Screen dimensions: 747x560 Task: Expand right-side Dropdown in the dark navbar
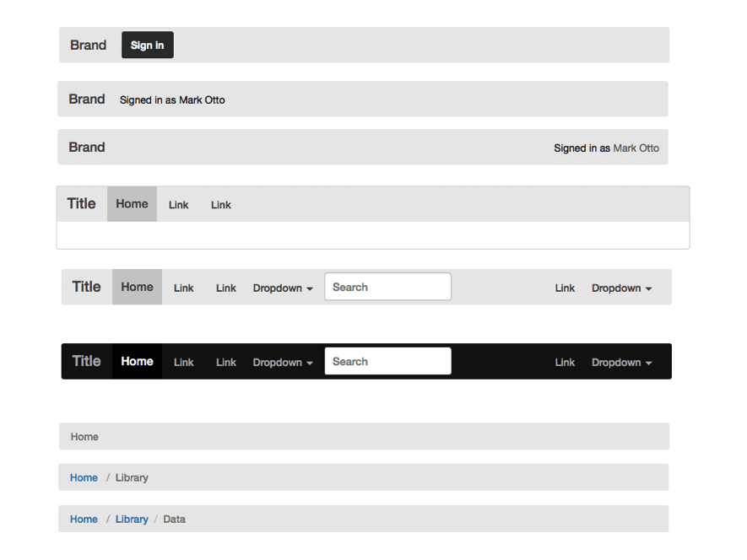point(622,363)
